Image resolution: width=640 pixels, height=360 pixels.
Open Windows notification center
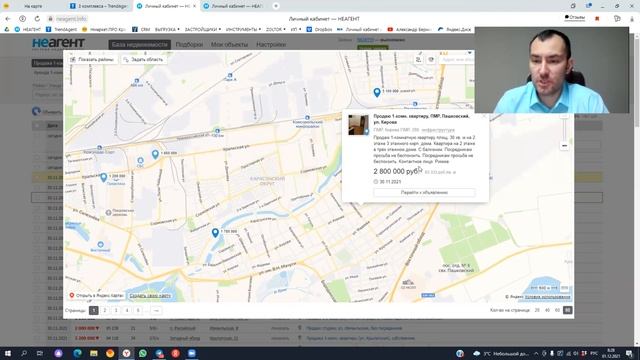629,353
